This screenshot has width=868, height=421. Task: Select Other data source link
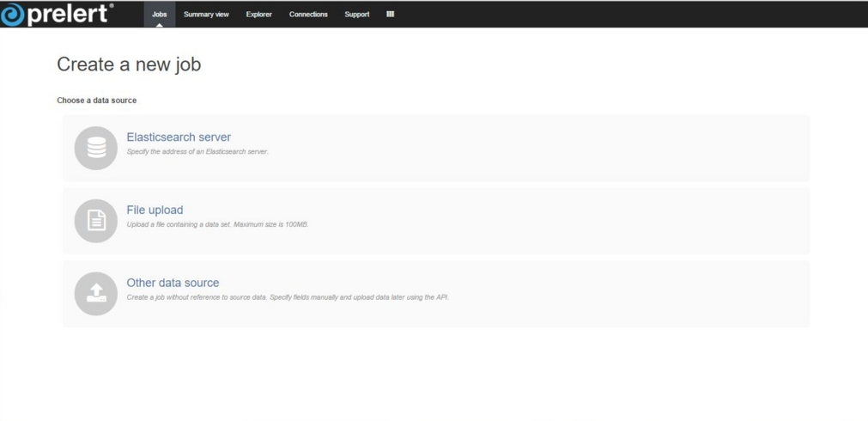pos(173,283)
